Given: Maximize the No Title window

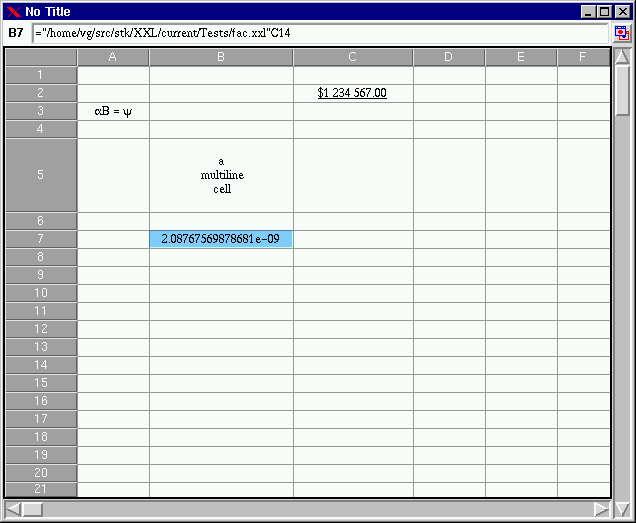Looking at the screenshot, I should point(603,12).
